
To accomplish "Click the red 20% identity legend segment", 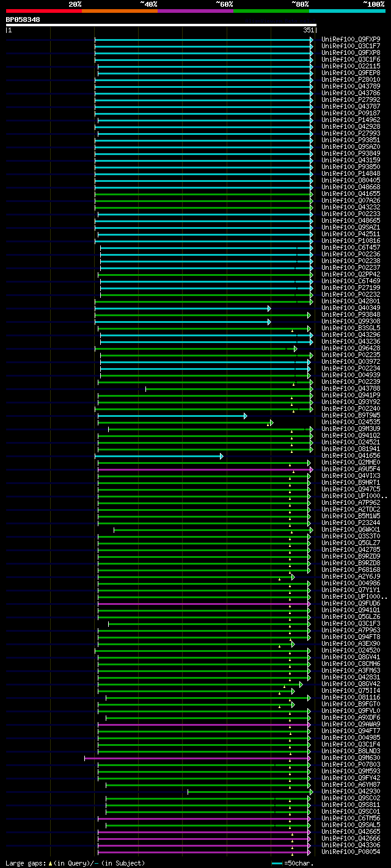I will pos(43,10).
